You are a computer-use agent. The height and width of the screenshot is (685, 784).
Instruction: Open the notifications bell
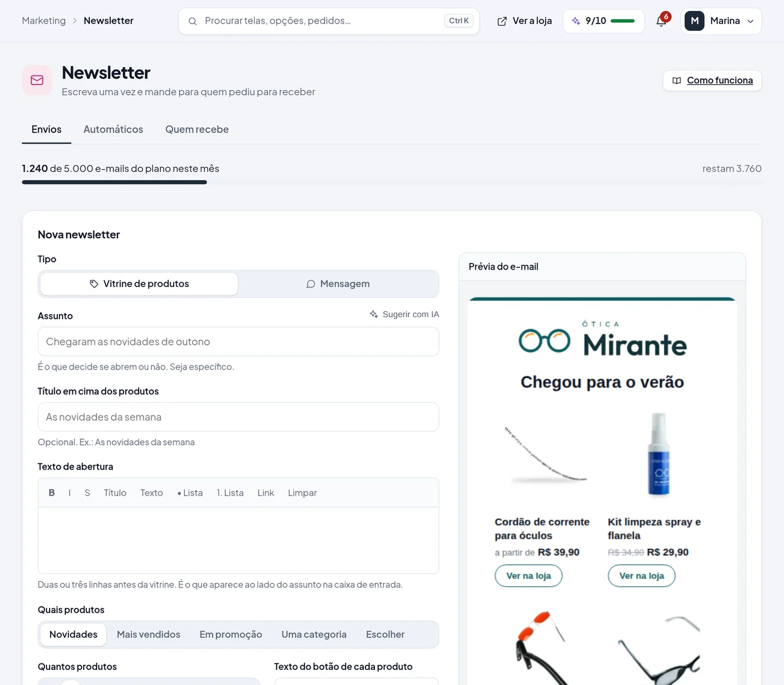[662, 21]
